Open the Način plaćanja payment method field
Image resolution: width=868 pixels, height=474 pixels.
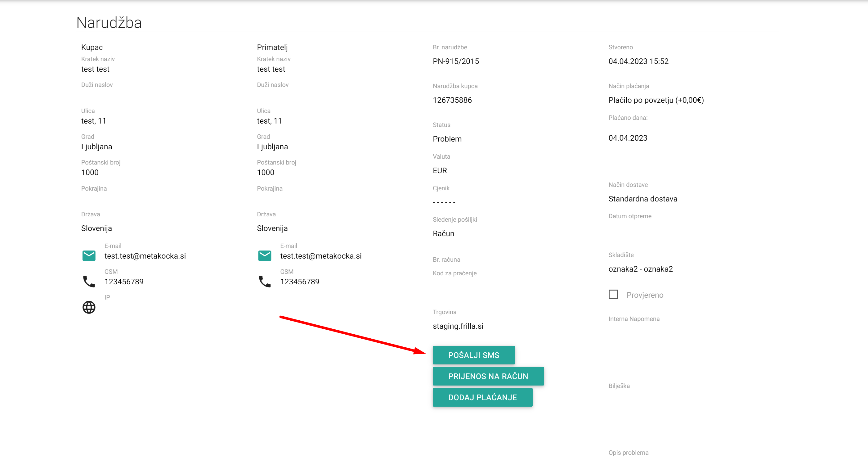pos(656,100)
